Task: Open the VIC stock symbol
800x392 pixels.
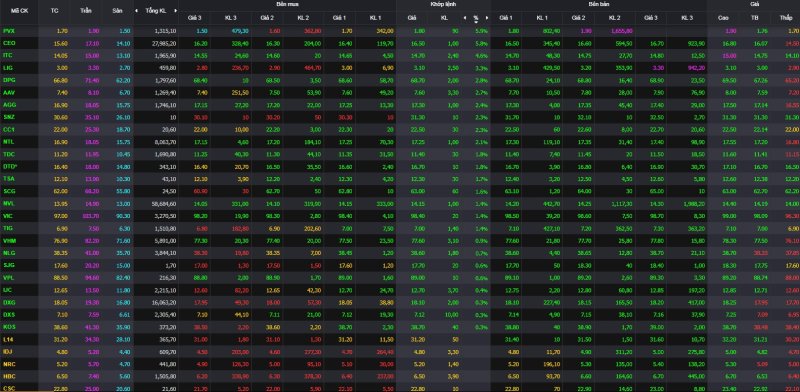Action: (8, 216)
